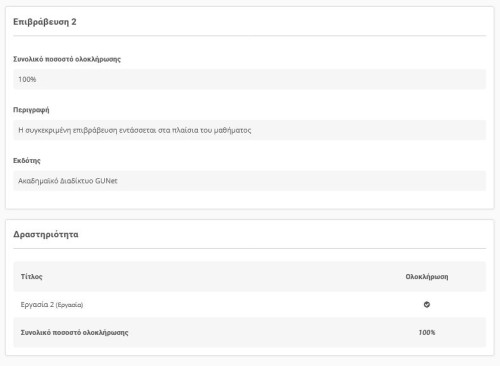Click the Περιγραφή description text field
The image size is (500, 366).
pyautogui.click(x=249, y=130)
